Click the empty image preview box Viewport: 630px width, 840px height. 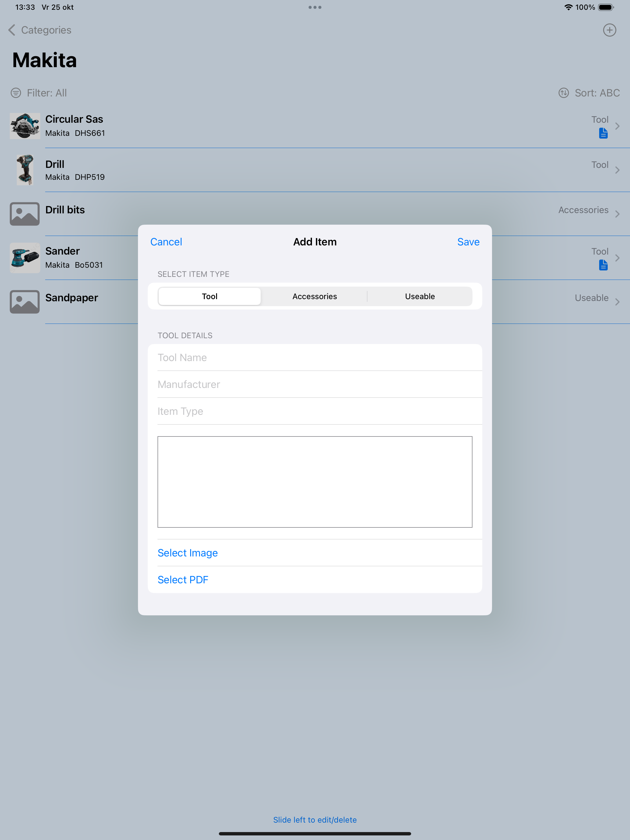click(315, 482)
